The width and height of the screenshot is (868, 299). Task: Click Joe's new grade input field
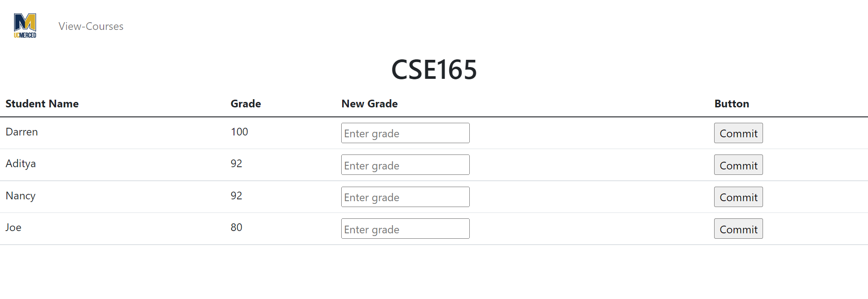pos(405,228)
